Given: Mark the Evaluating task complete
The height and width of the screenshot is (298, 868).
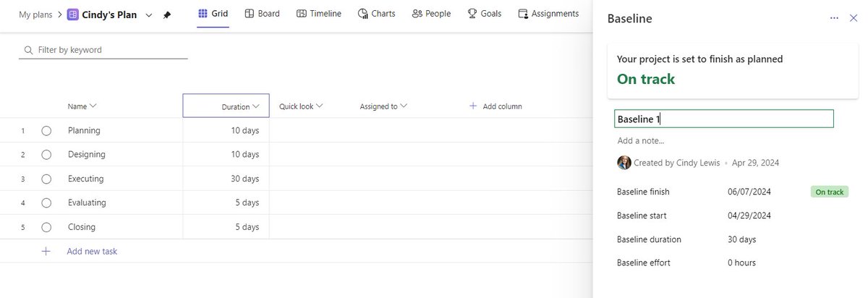Looking at the screenshot, I should click(46, 203).
